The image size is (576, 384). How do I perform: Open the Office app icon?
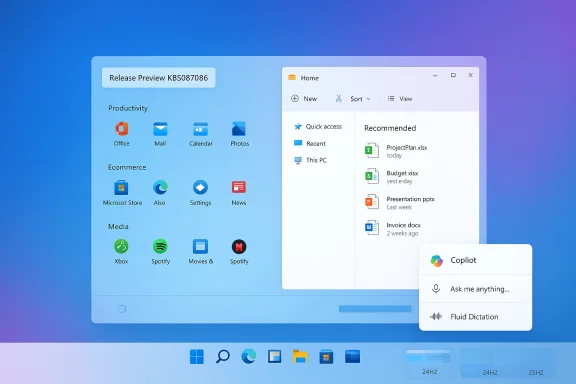[x=122, y=129]
